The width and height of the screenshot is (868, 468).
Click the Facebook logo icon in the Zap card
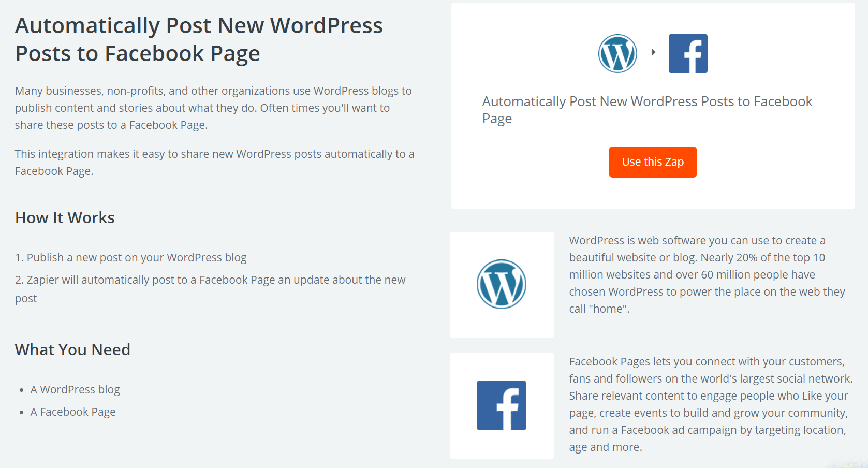(688, 53)
